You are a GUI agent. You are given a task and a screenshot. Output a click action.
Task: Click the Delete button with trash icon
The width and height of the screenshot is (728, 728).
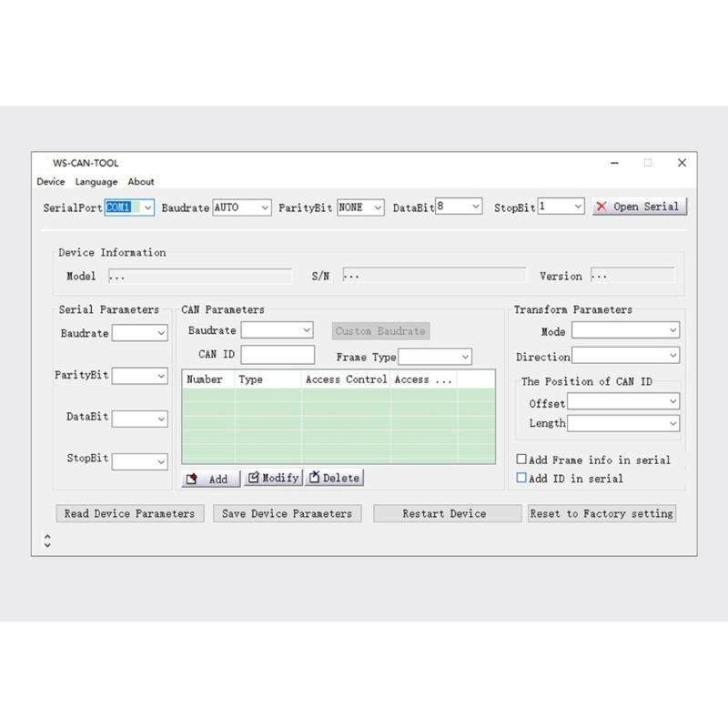pos(334,477)
